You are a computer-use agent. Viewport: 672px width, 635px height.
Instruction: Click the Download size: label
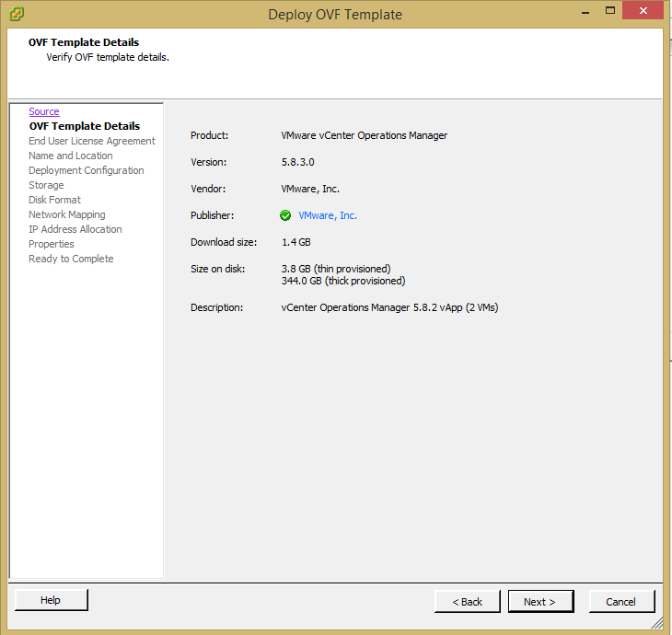(x=224, y=242)
